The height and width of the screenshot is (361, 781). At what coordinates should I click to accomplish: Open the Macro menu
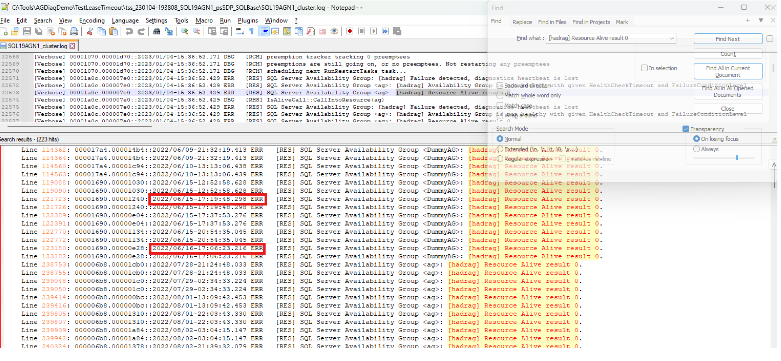pyautogui.click(x=204, y=20)
